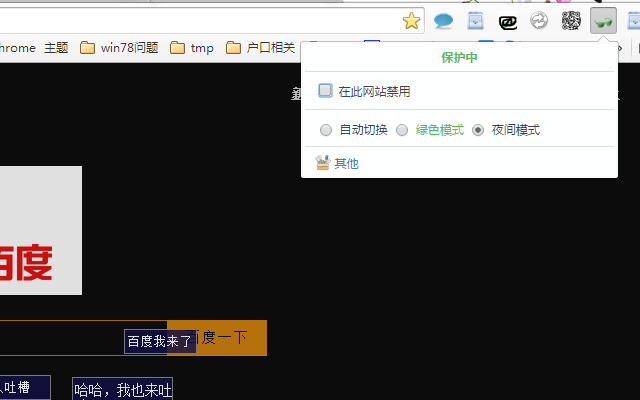640x400 pixels.
Task: Click the Baidu logo image
Action: click(41, 230)
